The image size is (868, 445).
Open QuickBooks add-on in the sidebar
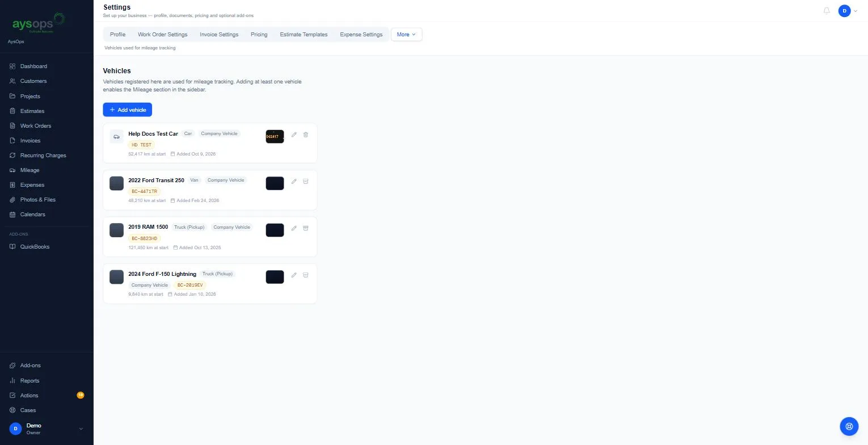(x=47, y=247)
